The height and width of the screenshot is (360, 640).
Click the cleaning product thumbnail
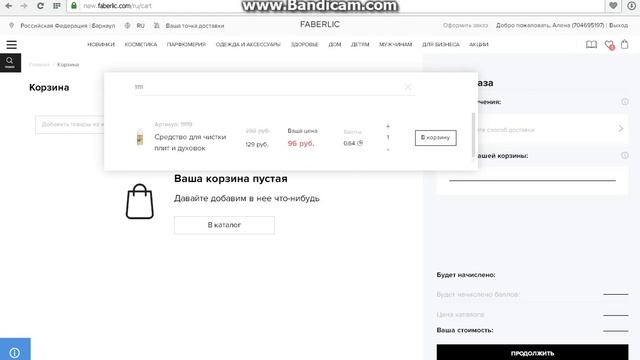[x=140, y=138]
